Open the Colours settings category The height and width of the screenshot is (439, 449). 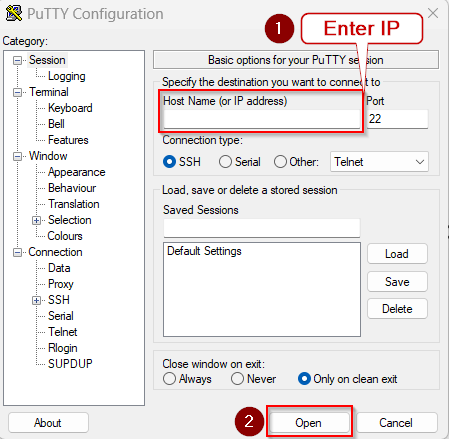[65, 236]
